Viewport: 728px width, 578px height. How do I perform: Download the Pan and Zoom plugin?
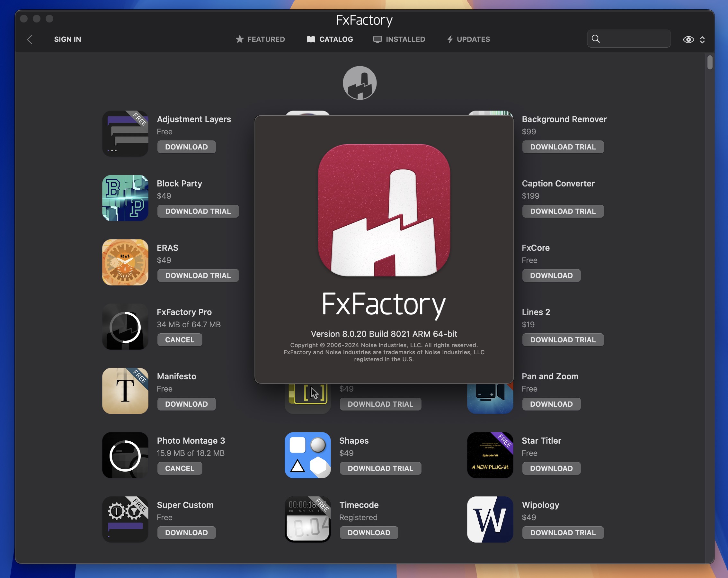tap(551, 404)
